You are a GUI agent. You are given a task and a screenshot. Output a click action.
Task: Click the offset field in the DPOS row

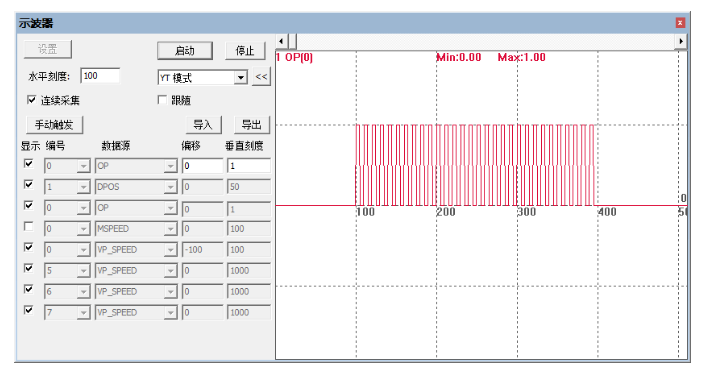coord(202,187)
